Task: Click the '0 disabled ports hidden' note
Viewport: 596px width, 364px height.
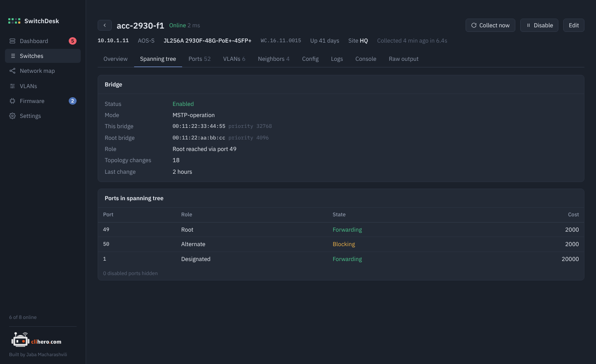Action: pyautogui.click(x=130, y=273)
